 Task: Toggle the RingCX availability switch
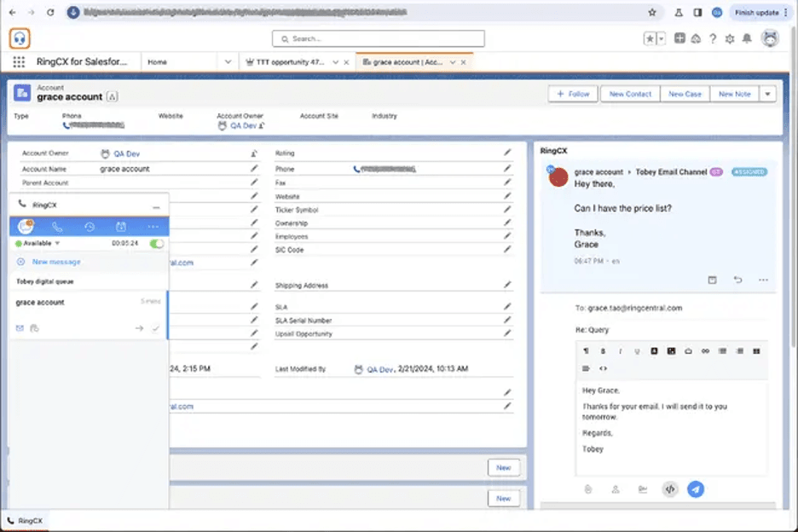coord(157,244)
